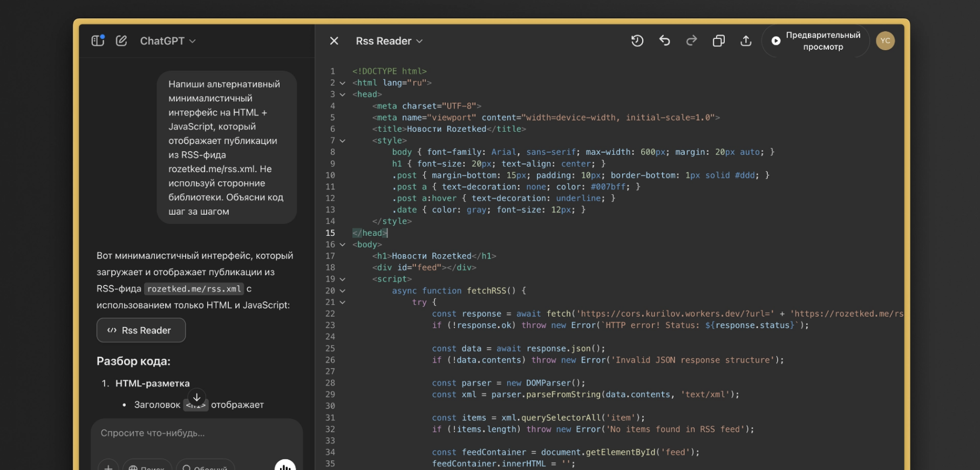Click the meta viewport line
The width and height of the screenshot is (980, 470).
(x=546, y=118)
